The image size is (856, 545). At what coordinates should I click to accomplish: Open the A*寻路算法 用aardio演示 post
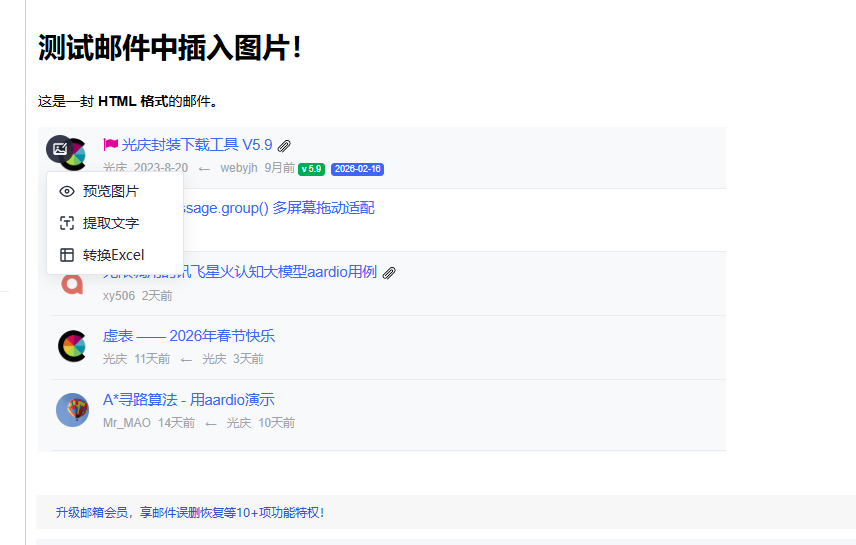[188, 400]
